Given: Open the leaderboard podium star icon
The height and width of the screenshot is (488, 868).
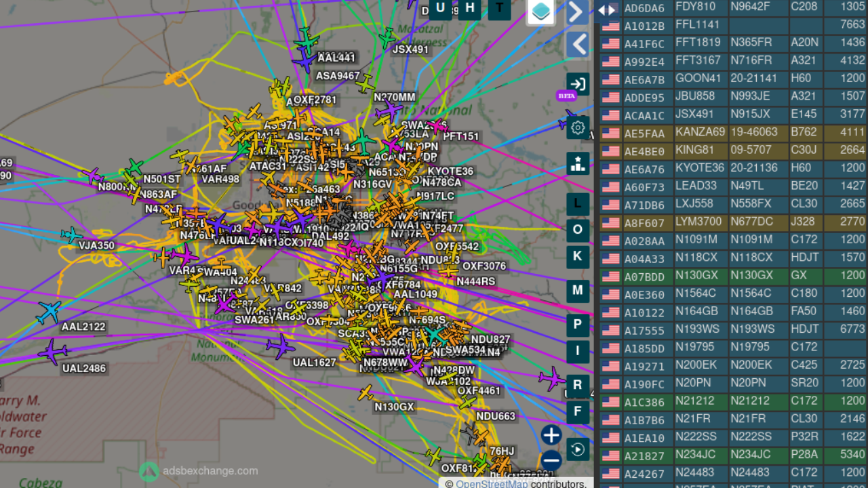Looking at the screenshot, I should click(578, 163).
